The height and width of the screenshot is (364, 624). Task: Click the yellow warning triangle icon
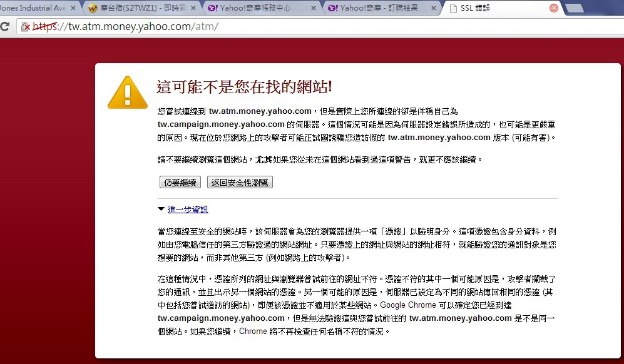pyautogui.click(x=127, y=93)
